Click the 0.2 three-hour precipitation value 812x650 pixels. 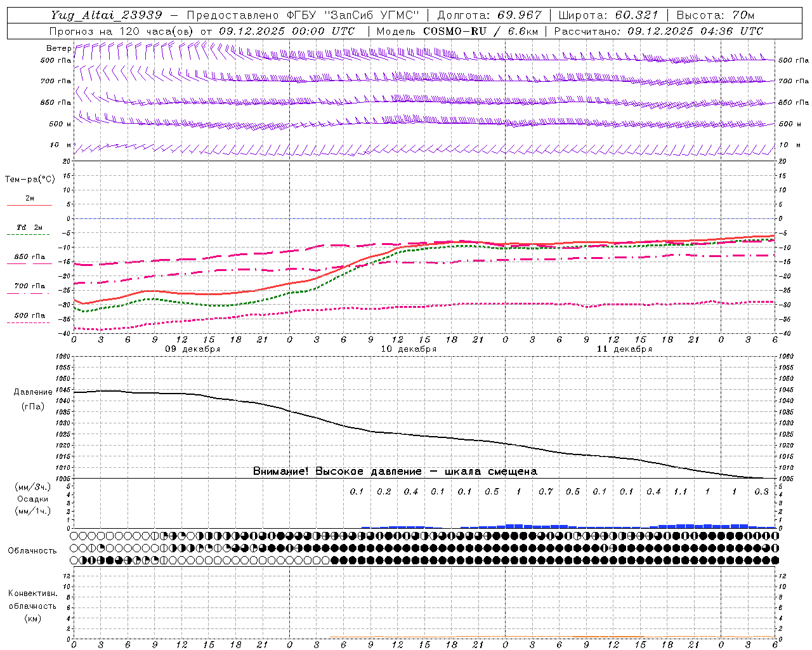(384, 492)
